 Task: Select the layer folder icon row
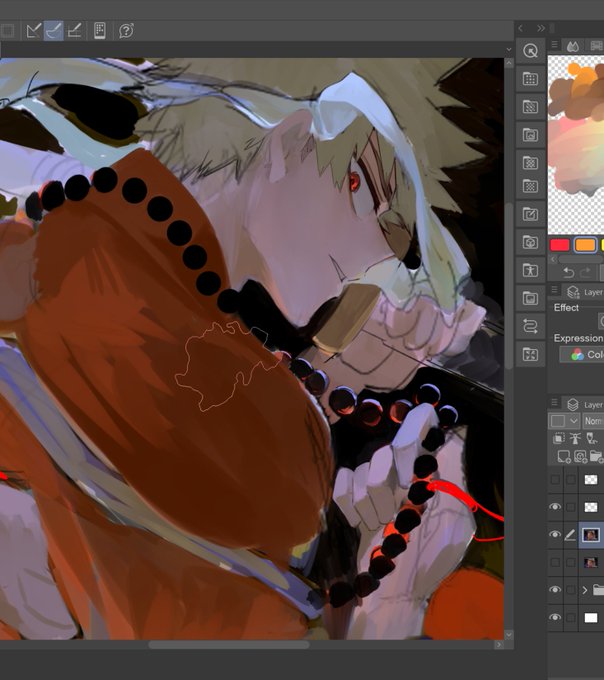coord(598,590)
